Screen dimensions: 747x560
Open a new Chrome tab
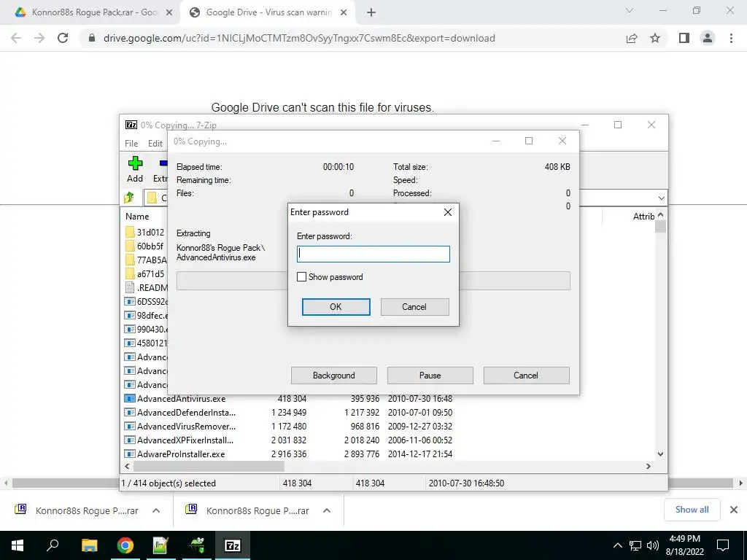pos(371,12)
